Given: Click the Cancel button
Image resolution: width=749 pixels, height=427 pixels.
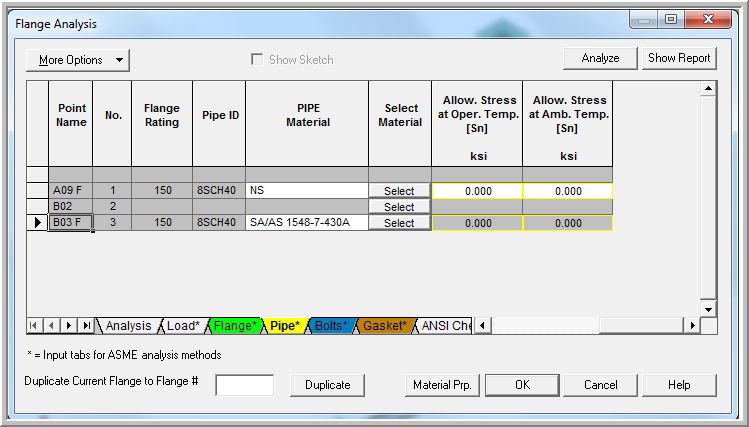Looking at the screenshot, I should coord(600,385).
